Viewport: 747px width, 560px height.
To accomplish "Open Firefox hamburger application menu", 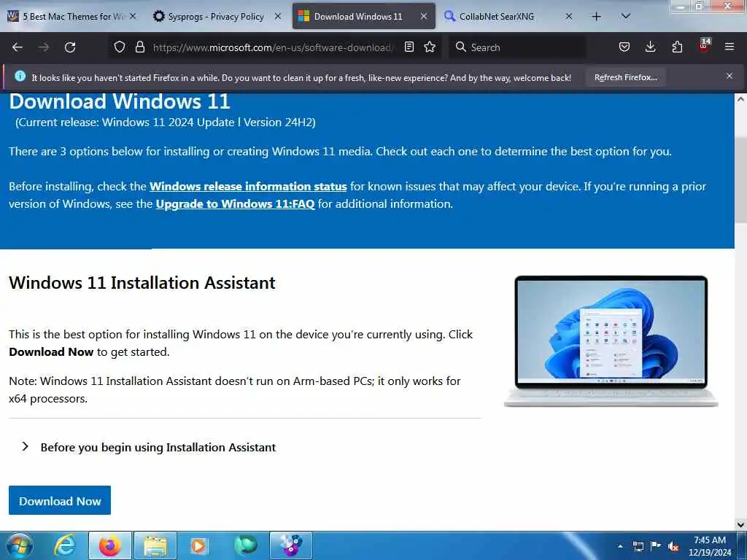I will [x=729, y=47].
